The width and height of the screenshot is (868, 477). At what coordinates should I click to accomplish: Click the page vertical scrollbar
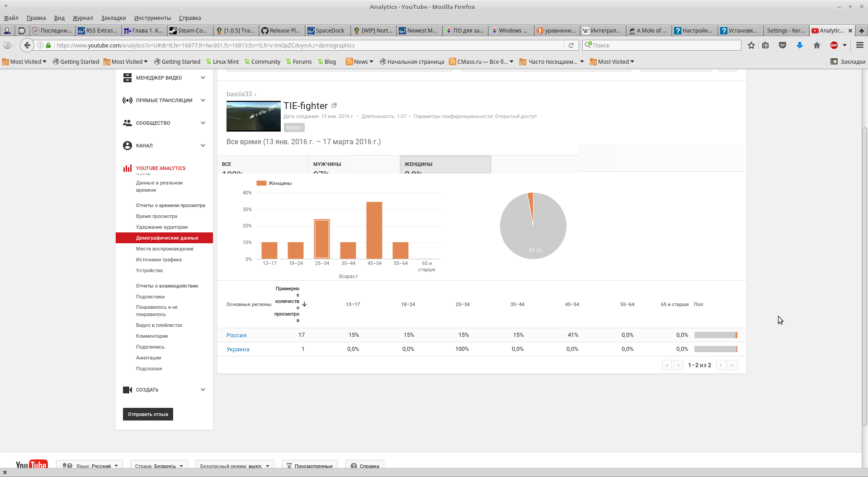pyautogui.click(x=864, y=276)
